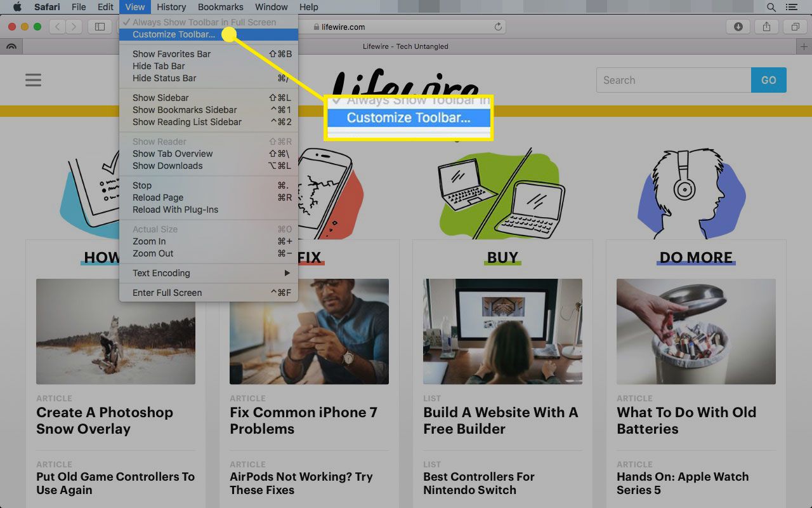
Task: Open the File menu
Action: coord(79,7)
